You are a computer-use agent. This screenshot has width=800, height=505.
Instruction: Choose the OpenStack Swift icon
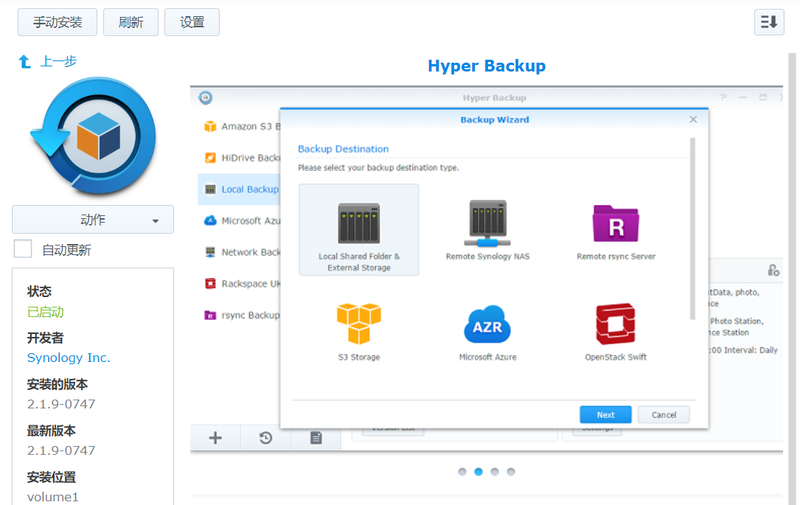point(615,324)
